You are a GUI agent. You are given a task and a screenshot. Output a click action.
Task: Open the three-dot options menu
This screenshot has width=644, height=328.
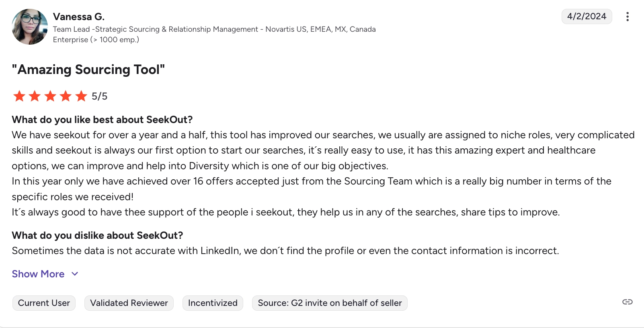627,16
